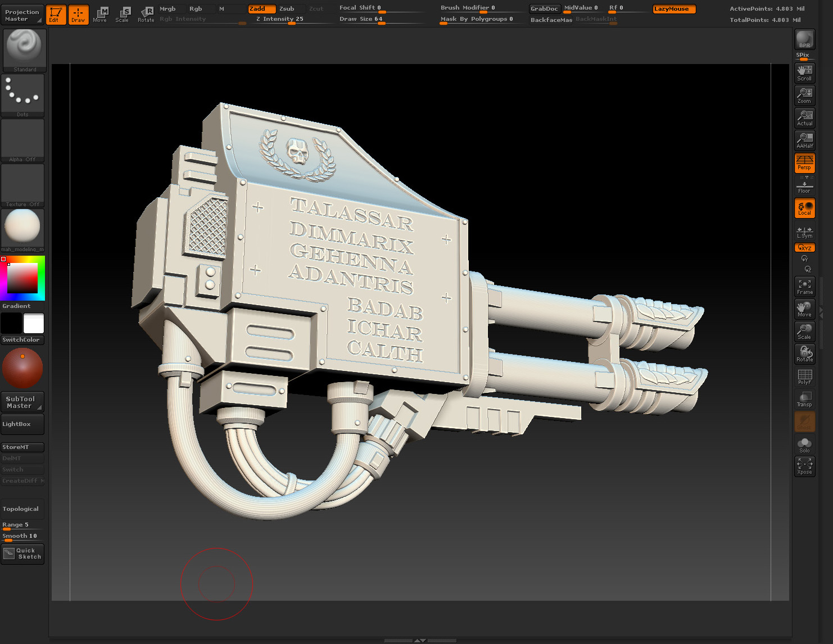
Task: Toggle Local transformation icon
Action: click(805, 208)
